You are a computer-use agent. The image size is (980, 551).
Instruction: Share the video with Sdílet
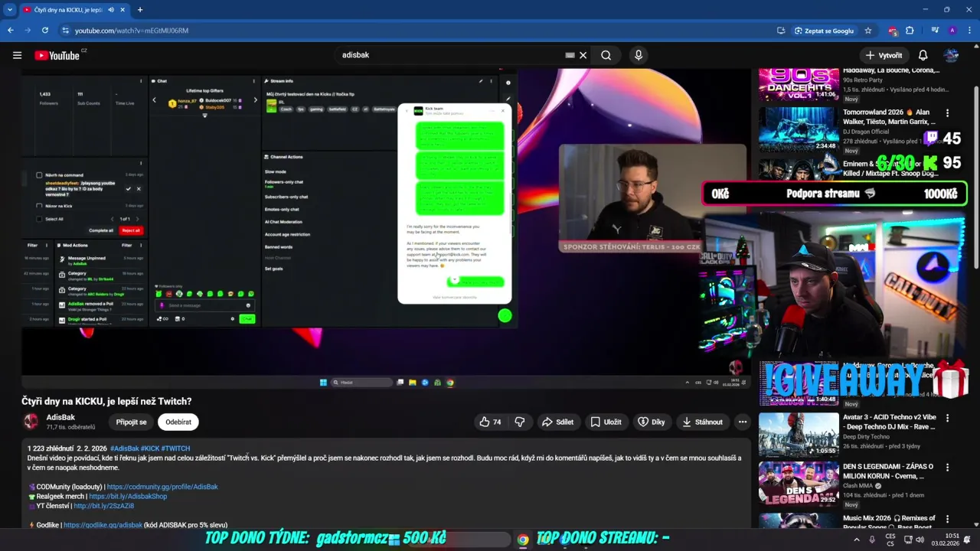pos(557,422)
